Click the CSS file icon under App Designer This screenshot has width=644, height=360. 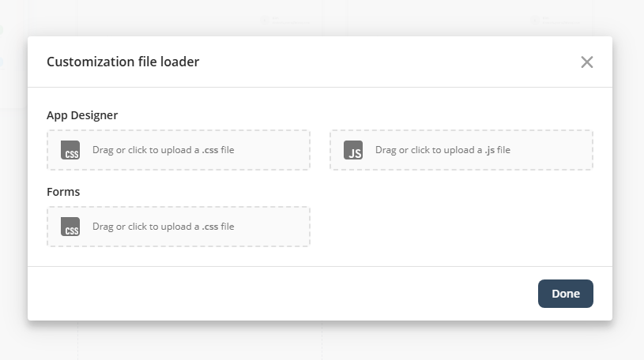(70, 150)
